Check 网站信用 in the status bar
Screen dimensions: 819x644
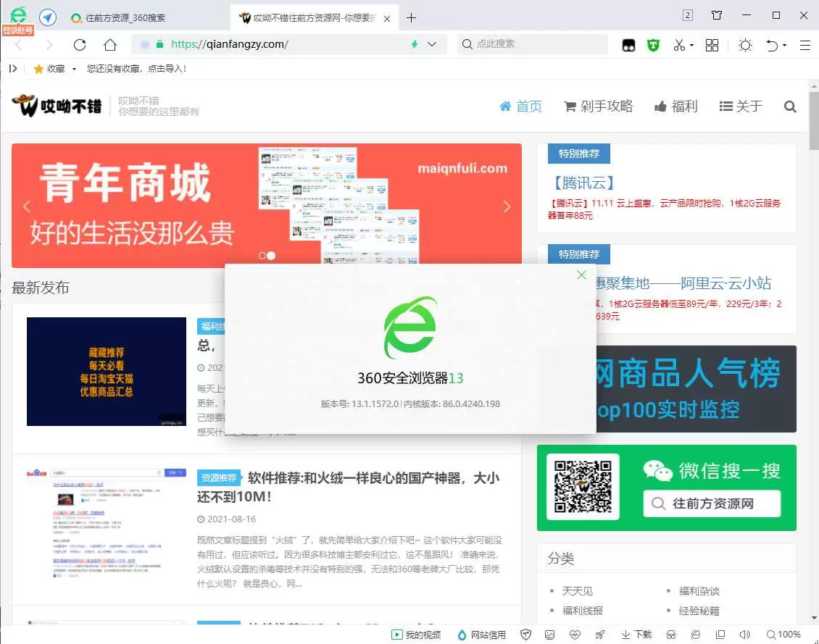(x=481, y=635)
